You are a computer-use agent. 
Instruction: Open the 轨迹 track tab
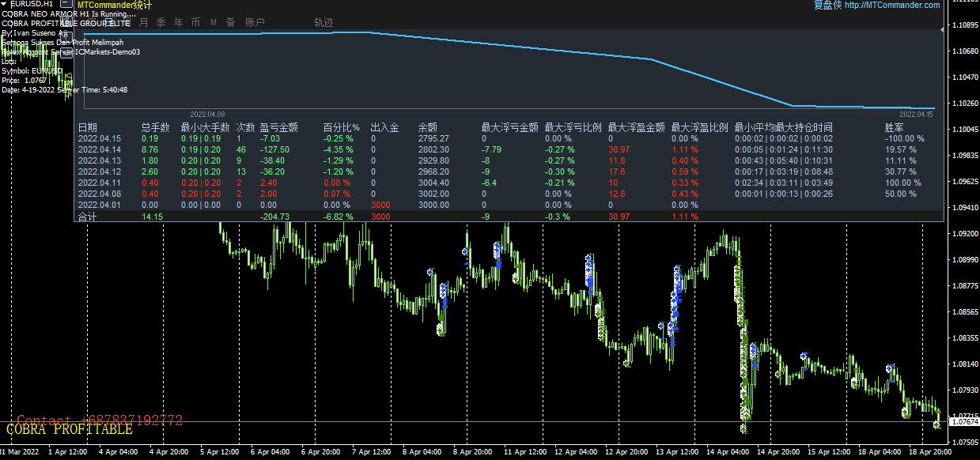(324, 23)
